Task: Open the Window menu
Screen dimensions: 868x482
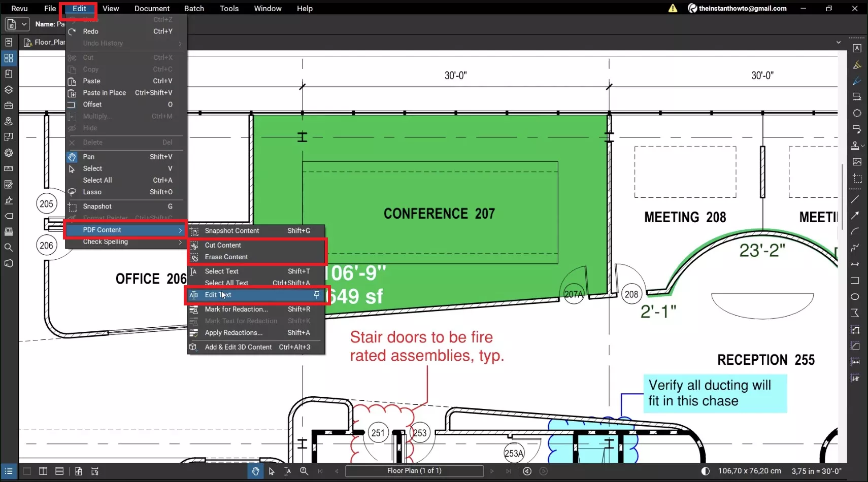Action: tap(268, 9)
